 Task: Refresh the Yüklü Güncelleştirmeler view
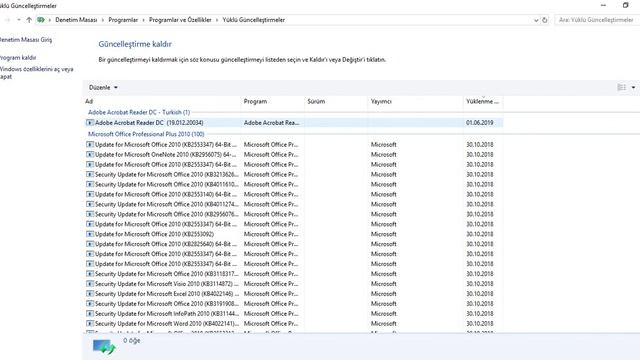click(x=544, y=20)
